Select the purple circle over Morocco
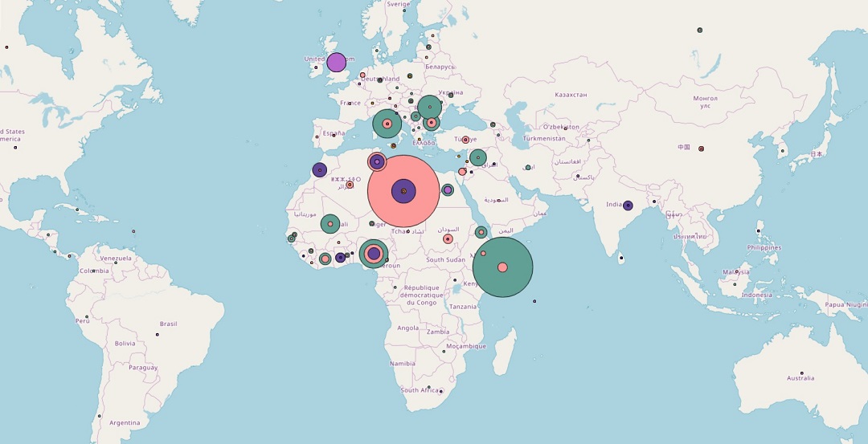 (x=319, y=169)
